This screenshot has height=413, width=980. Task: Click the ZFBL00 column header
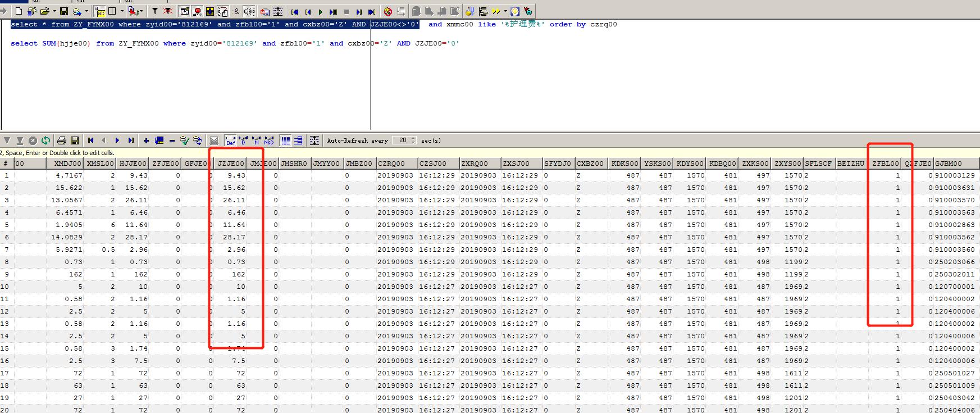coord(885,164)
